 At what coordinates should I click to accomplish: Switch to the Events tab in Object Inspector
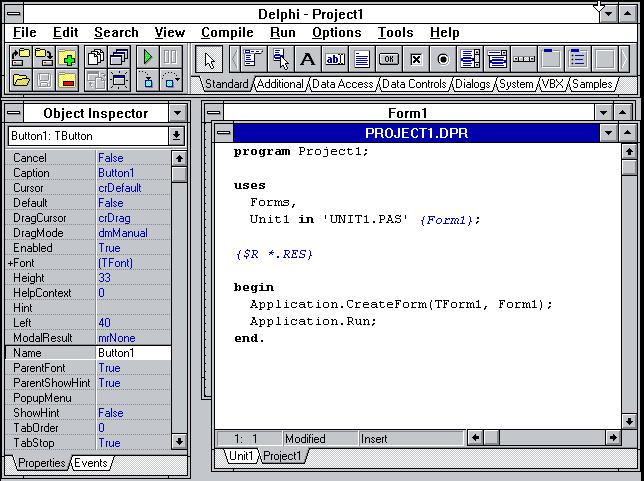point(90,463)
